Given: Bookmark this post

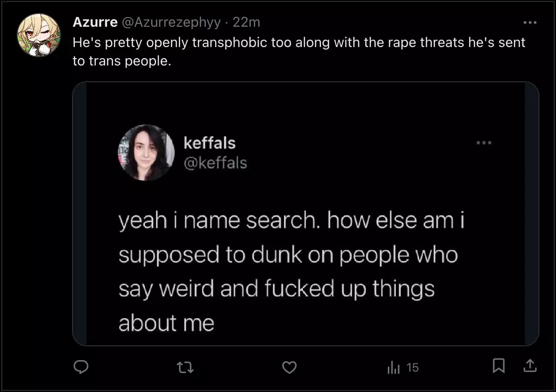Looking at the screenshot, I should pyautogui.click(x=498, y=367).
